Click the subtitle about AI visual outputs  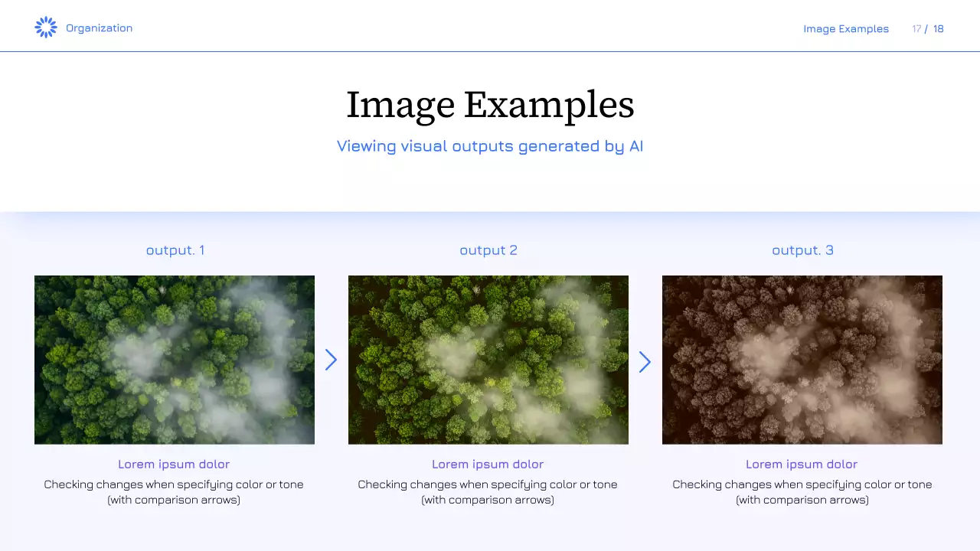pyautogui.click(x=490, y=146)
